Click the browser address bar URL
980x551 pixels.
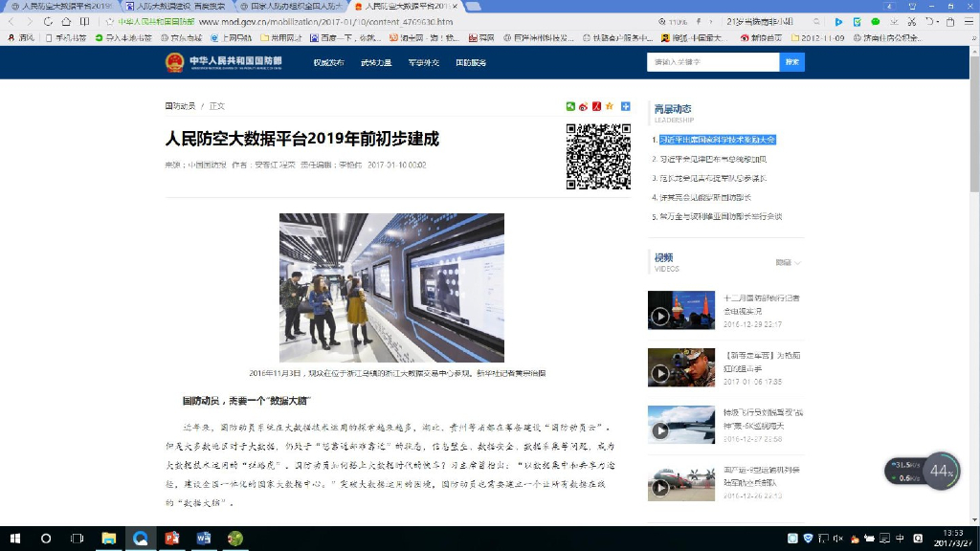(x=325, y=22)
